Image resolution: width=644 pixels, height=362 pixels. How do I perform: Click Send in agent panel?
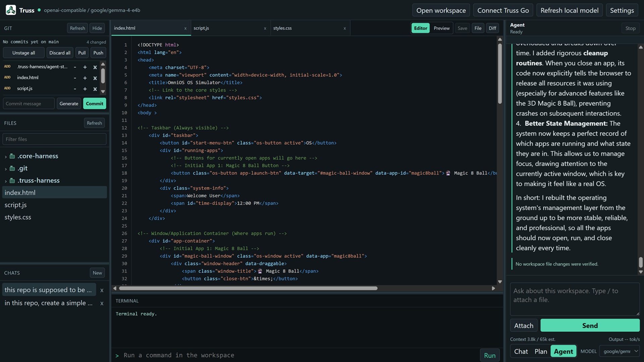[590, 325]
